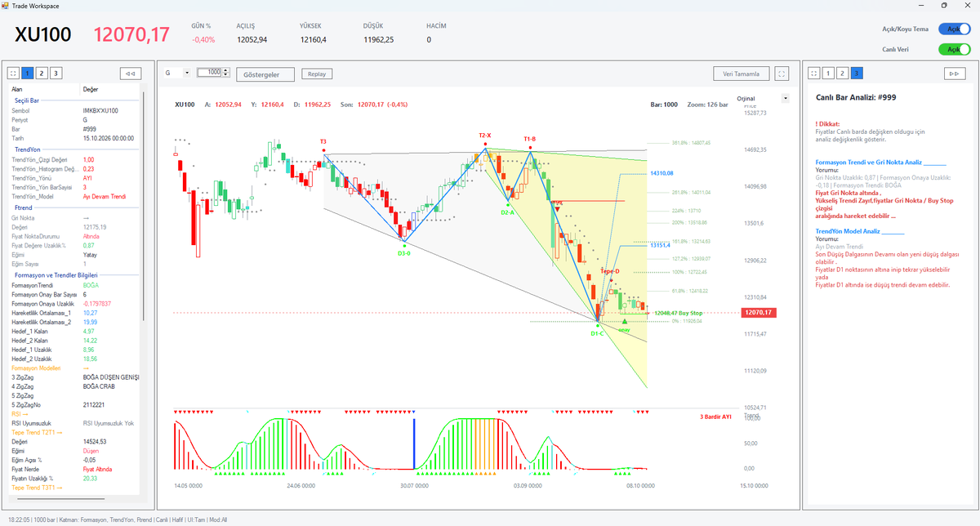Click the left panel fullscreen expand icon
Image resolution: width=980 pixels, height=526 pixels.
tap(14, 74)
